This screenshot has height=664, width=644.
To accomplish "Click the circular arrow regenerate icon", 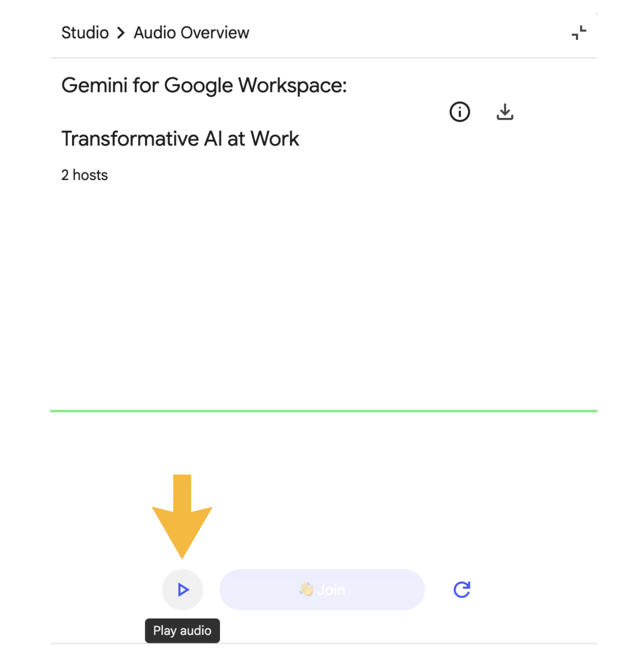I will [462, 590].
